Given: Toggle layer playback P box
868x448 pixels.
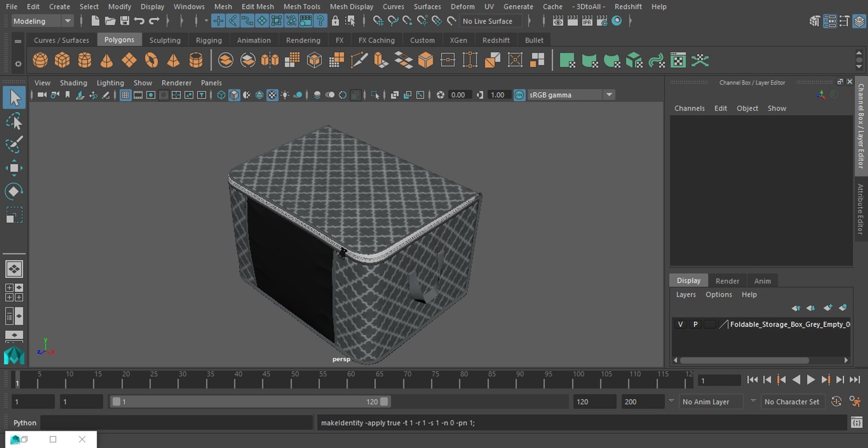Looking at the screenshot, I should click(x=695, y=325).
